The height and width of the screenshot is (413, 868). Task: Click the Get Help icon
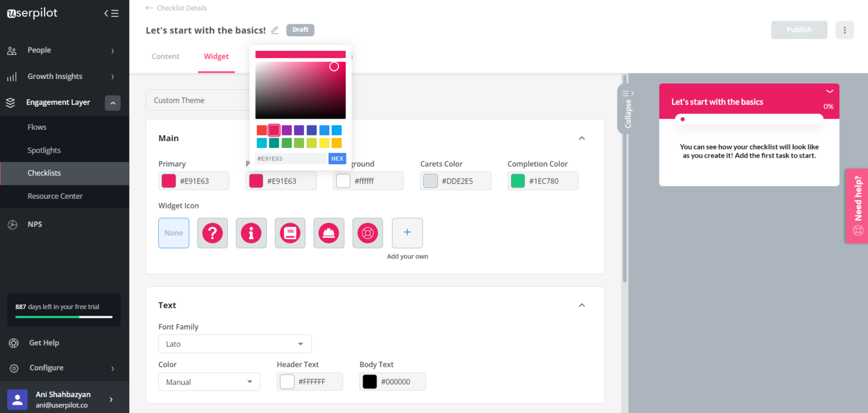[x=12, y=342]
